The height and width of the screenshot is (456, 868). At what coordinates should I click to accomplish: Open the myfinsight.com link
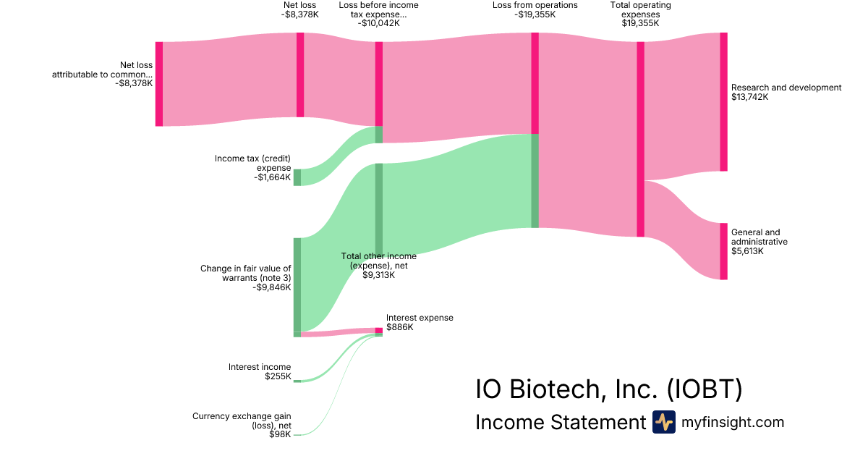[733, 422]
